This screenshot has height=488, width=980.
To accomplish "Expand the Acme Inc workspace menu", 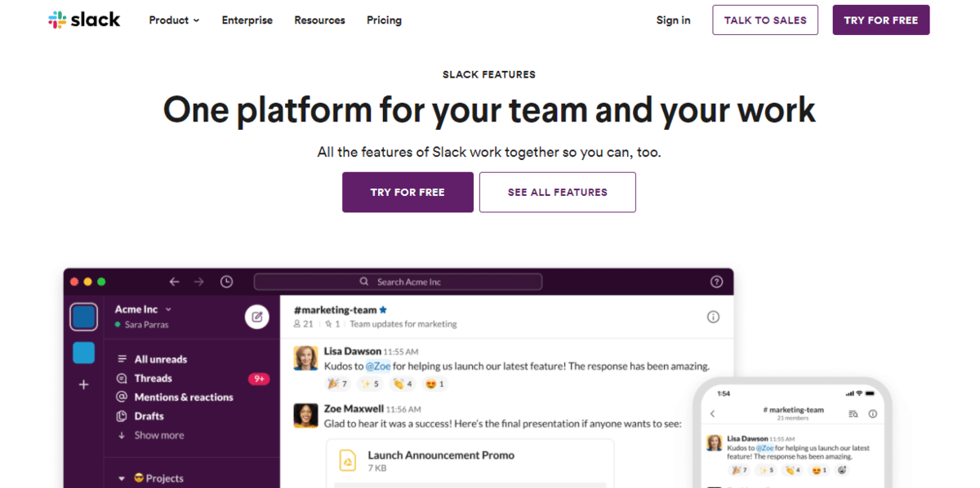I will click(x=143, y=309).
